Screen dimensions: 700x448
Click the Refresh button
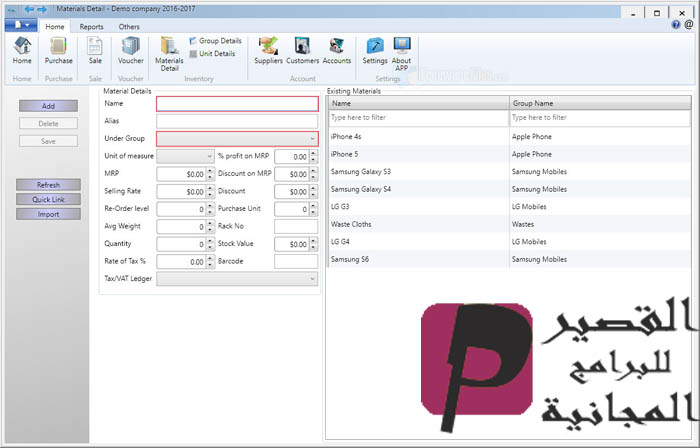pos(48,185)
